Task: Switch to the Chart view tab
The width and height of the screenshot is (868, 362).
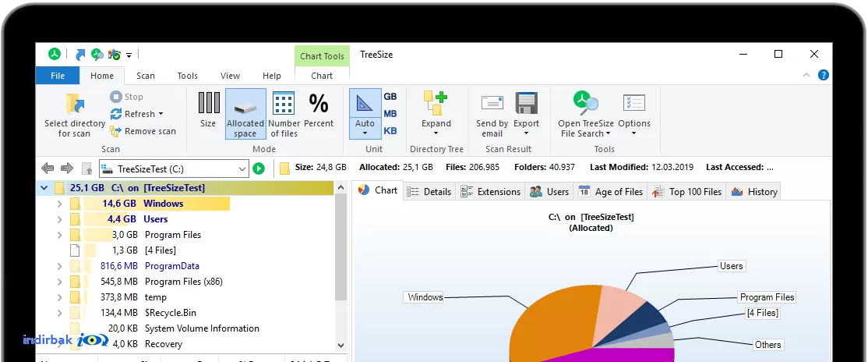Action: (x=378, y=190)
